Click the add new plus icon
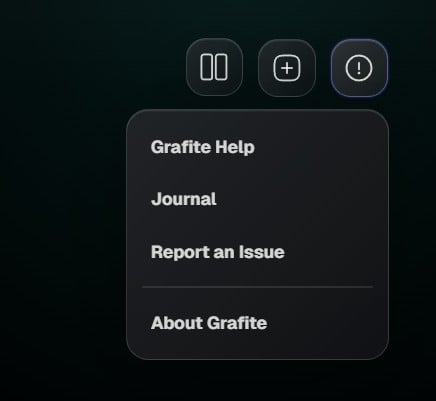The height and width of the screenshot is (401, 436). (x=287, y=68)
